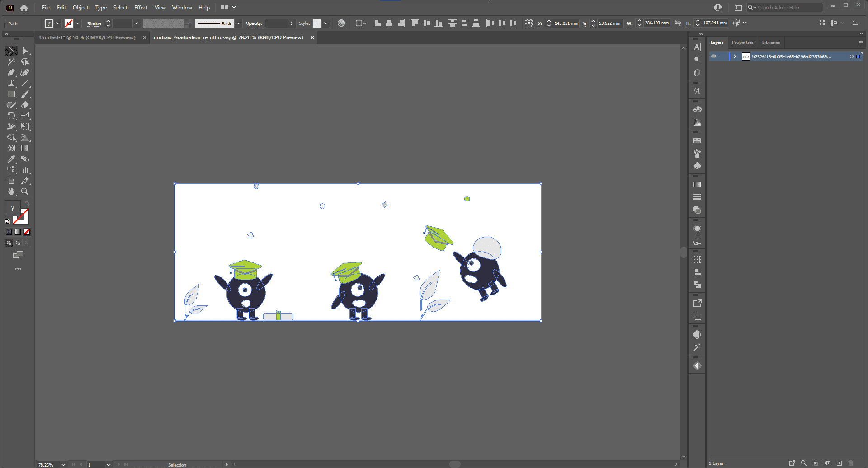868x468 pixels.
Task: Open the Swatches panel from dock
Action: [697, 141]
